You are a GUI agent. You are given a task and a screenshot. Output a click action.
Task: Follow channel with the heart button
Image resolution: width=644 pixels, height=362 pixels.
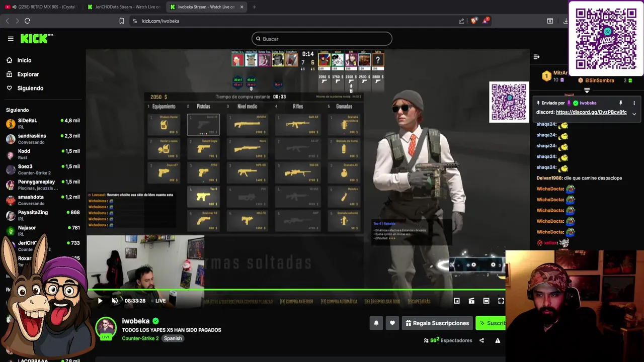pos(392,323)
